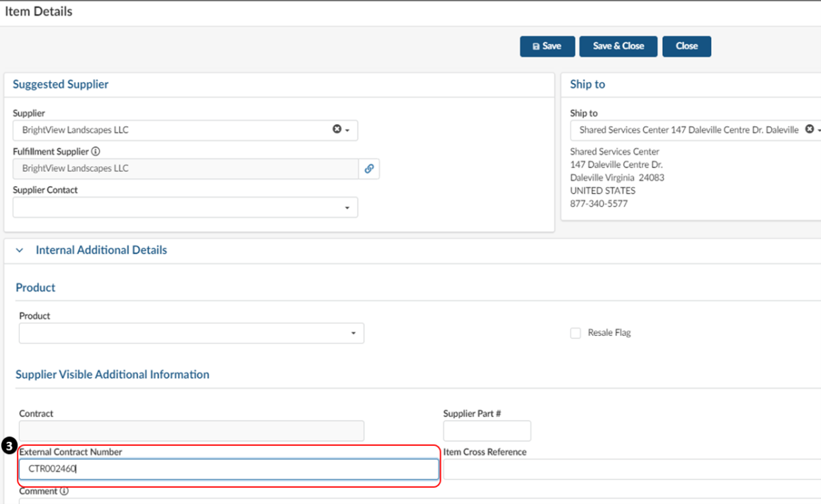Click the Daleville Virginia 24083 address line
Viewport: 821px width, 504px height.
[617, 177]
